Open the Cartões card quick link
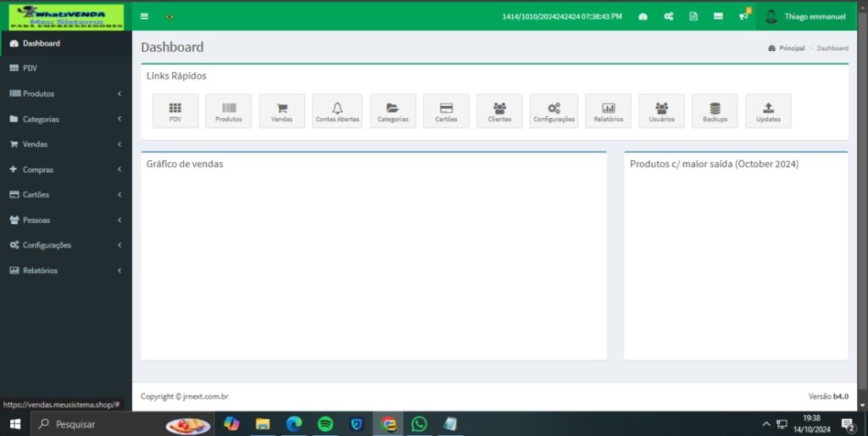 click(x=446, y=111)
